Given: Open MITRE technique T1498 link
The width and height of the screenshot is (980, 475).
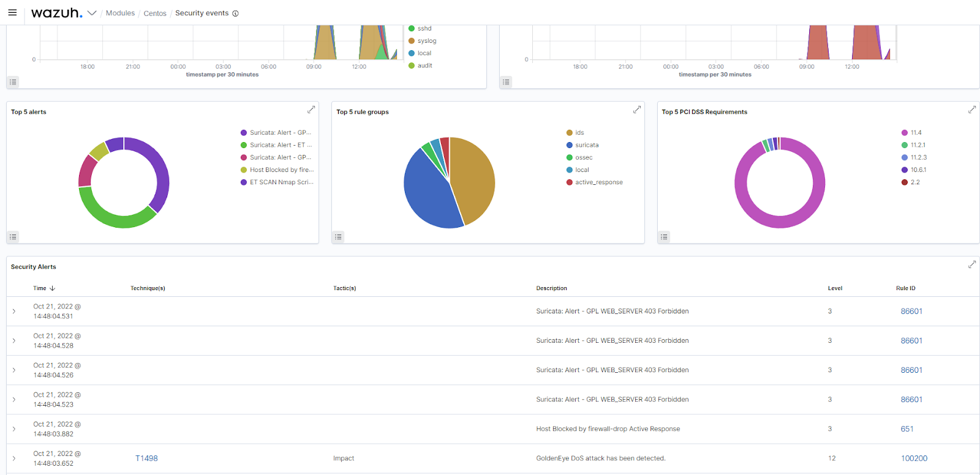Looking at the screenshot, I should (x=146, y=458).
